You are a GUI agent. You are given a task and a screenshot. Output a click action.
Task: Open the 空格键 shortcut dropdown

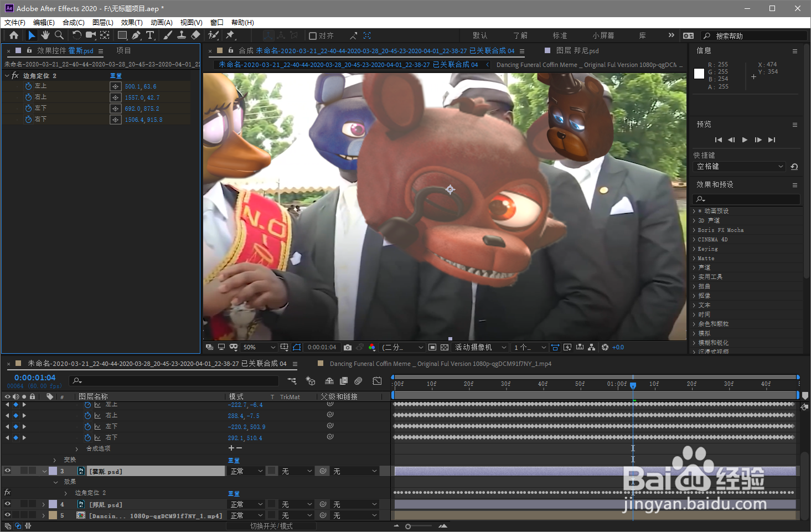click(x=739, y=167)
